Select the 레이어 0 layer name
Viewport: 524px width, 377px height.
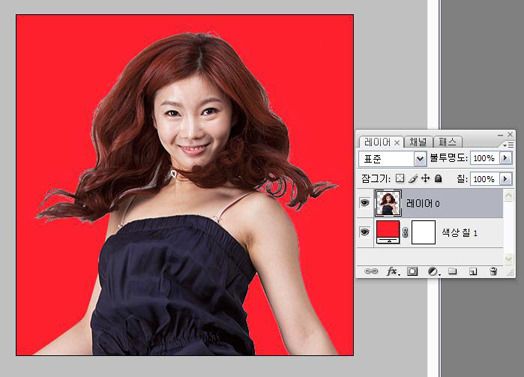pyautogui.click(x=423, y=203)
